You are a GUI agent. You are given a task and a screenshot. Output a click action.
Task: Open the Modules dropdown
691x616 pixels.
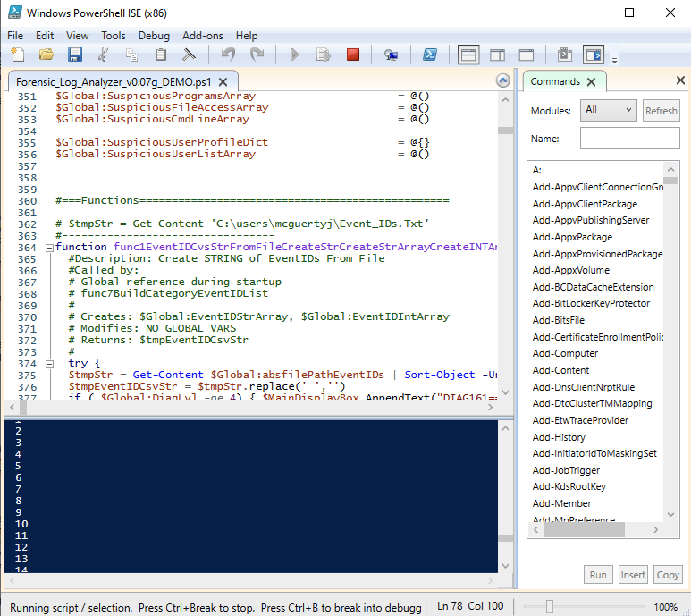pos(608,111)
